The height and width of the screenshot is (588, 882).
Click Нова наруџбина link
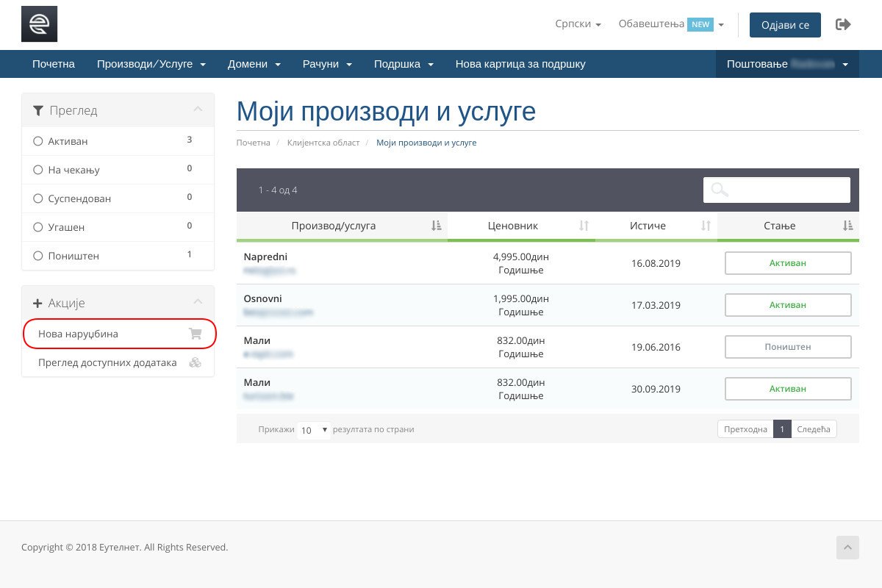(78, 334)
